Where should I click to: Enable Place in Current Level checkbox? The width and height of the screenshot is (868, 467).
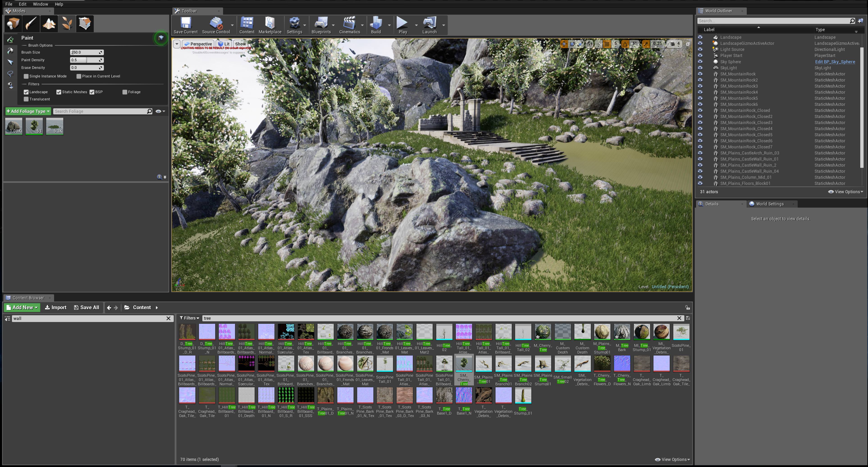point(79,76)
